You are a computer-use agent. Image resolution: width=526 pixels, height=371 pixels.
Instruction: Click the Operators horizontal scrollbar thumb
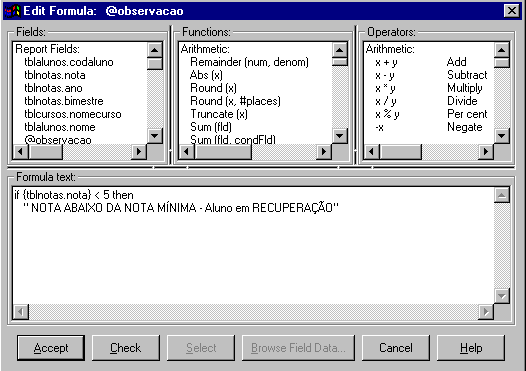pos(401,152)
